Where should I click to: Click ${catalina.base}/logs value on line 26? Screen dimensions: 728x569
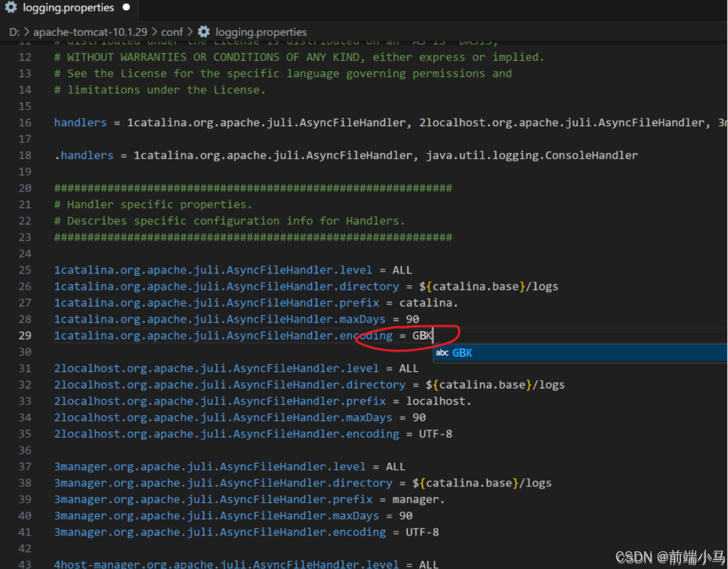[x=488, y=287]
